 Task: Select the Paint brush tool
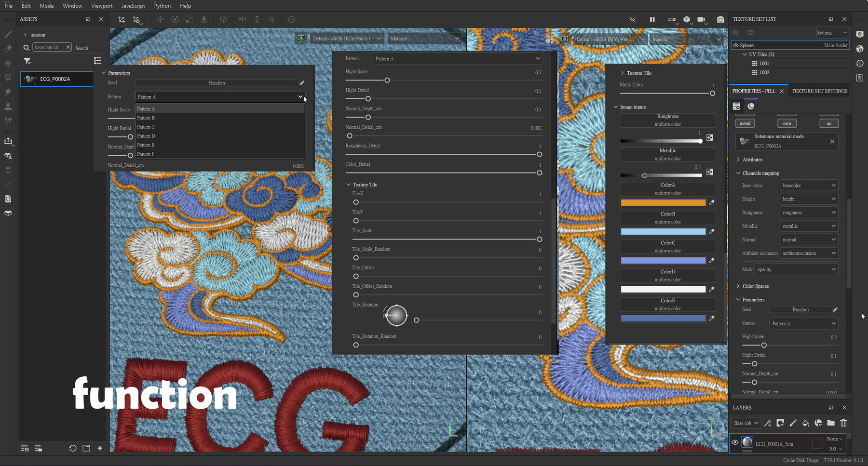(8, 34)
